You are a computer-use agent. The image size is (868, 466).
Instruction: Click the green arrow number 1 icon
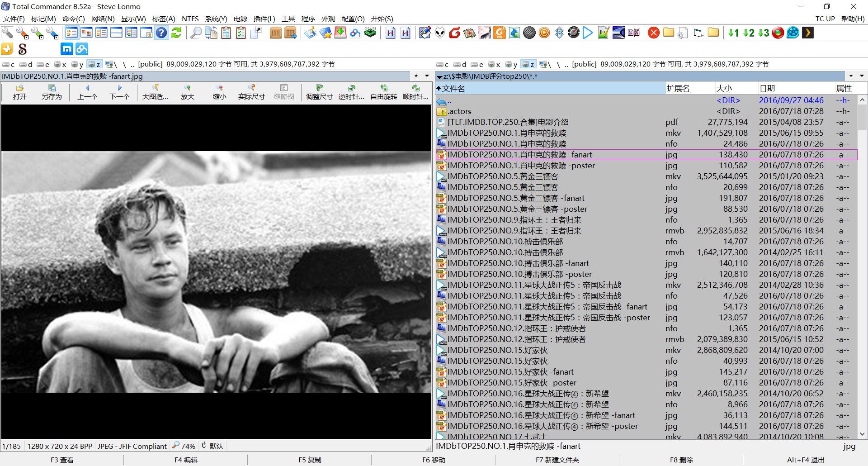pyautogui.click(x=733, y=33)
